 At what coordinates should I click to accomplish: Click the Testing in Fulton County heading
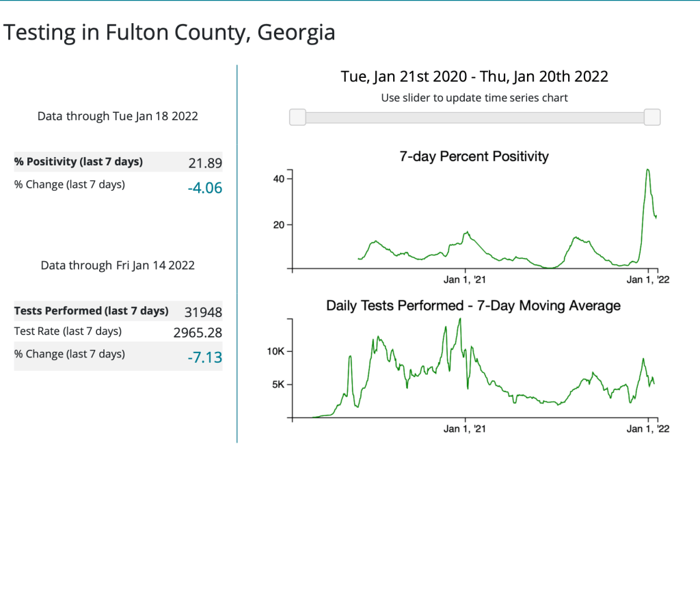coord(170,32)
